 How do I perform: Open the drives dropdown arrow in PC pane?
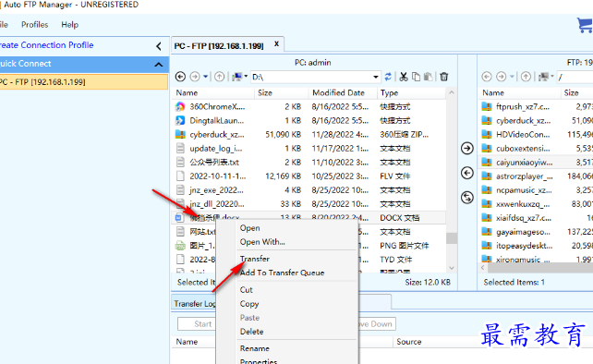click(x=246, y=77)
